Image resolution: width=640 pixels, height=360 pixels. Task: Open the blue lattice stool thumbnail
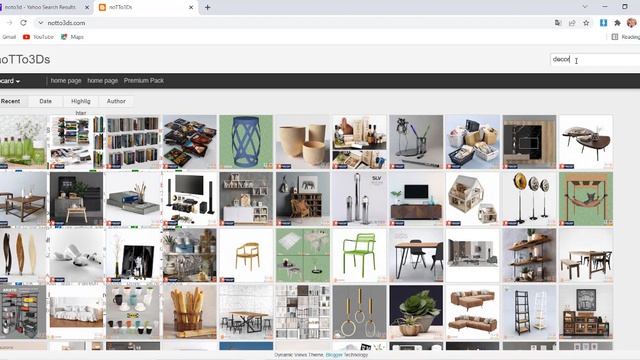pyautogui.click(x=246, y=142)
